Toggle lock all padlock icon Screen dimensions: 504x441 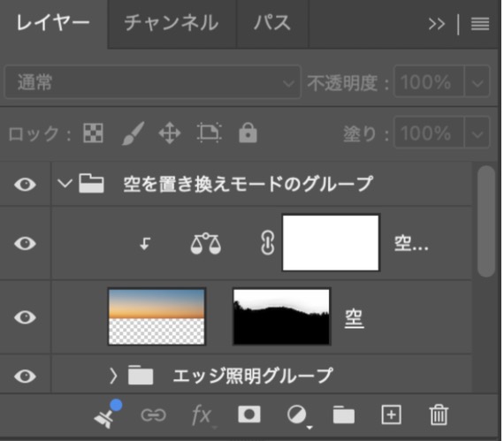248,133
